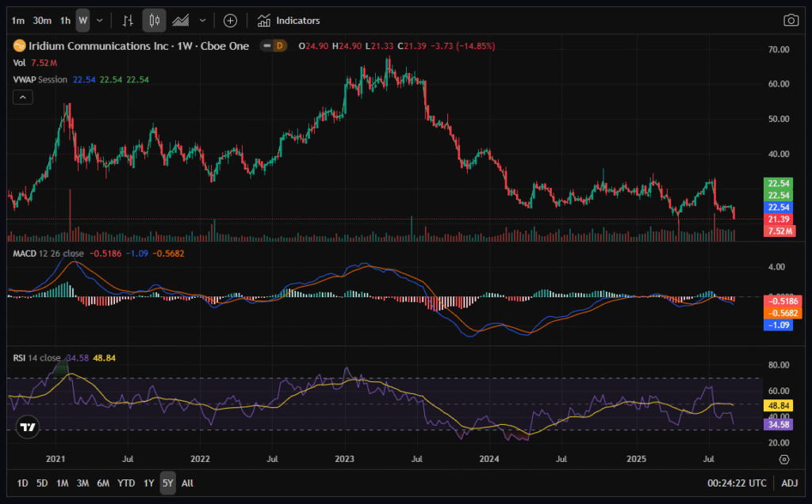Enable the weekly W interval
The height and width of the screenshot is (504, 812).
coord(82,20)
